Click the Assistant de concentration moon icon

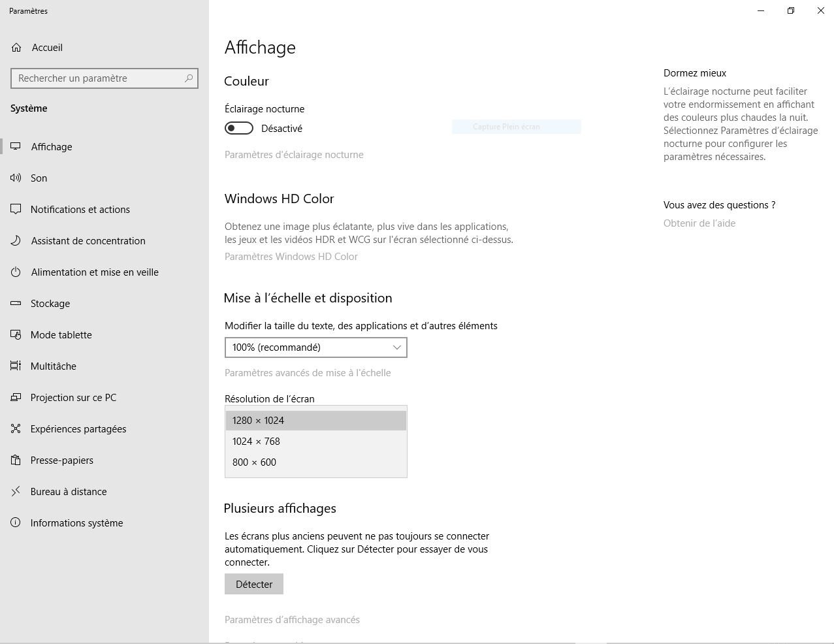(x=16, y=241)
